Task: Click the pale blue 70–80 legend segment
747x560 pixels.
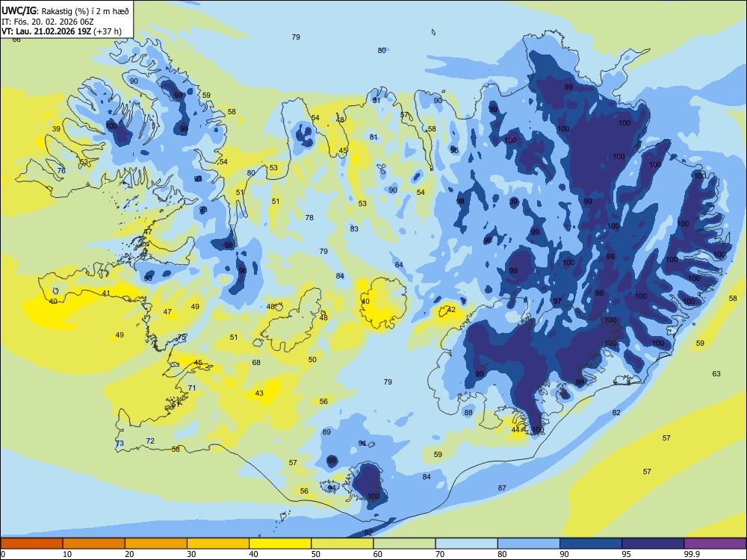Action: (x=466, y=544)
